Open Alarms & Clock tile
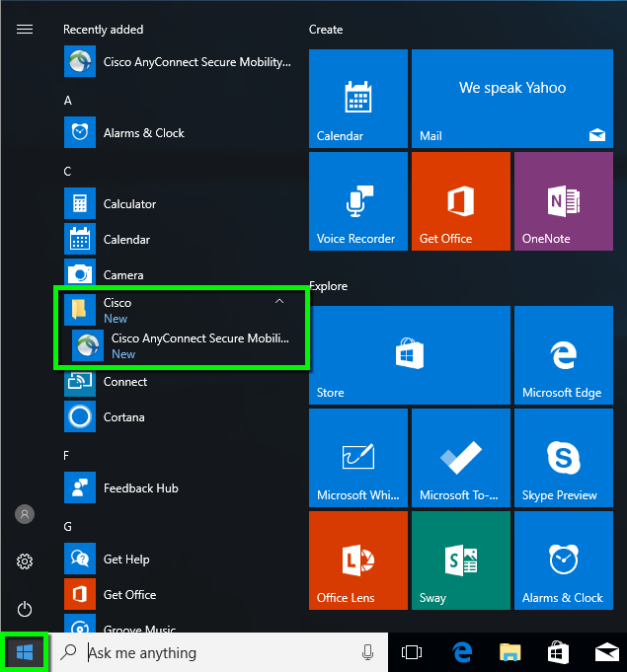627x672 pixels. coord(564,560)
